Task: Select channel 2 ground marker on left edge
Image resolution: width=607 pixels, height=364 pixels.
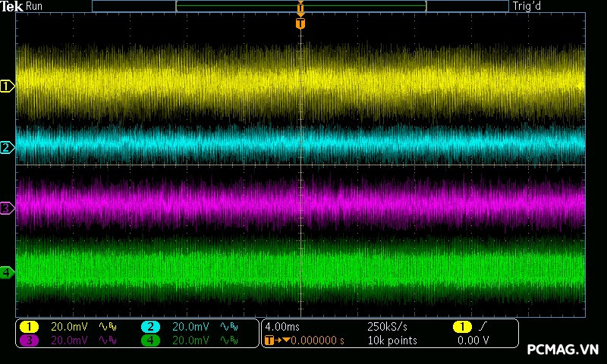Action: coord(7,147)
